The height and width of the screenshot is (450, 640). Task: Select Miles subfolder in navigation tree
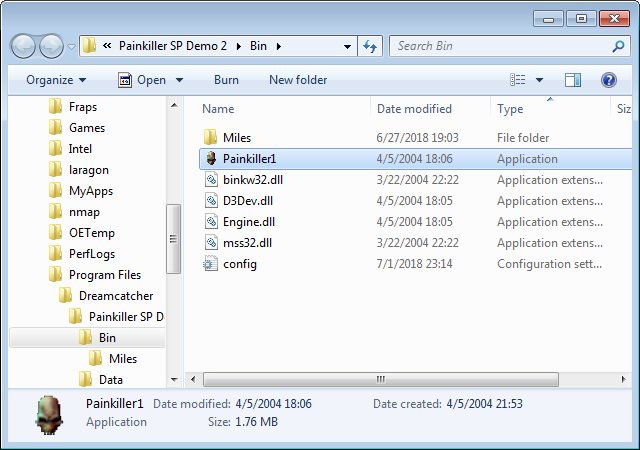pos(123,359)
